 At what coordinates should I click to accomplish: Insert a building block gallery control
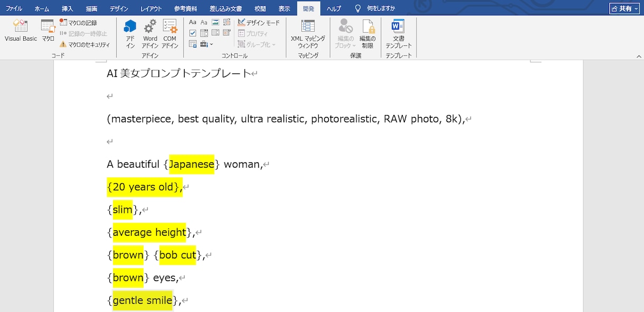[227, 22]
